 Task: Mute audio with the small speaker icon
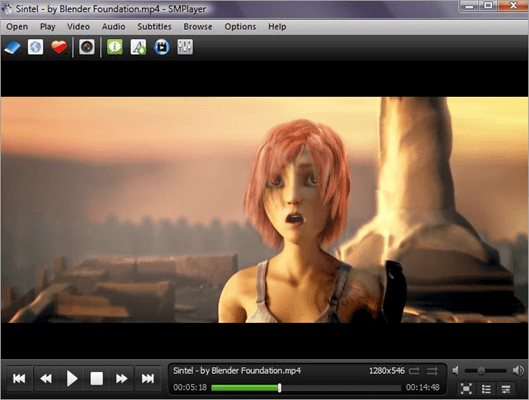(455, 371)
